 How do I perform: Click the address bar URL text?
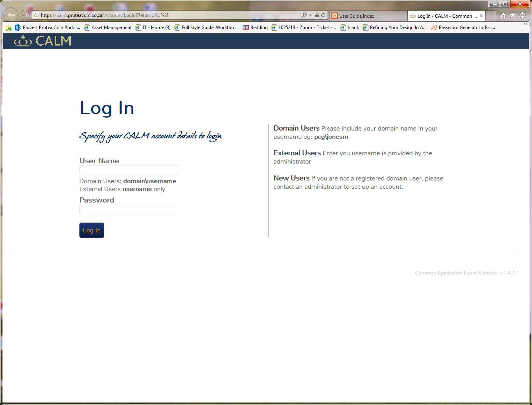tap(105, 15)
